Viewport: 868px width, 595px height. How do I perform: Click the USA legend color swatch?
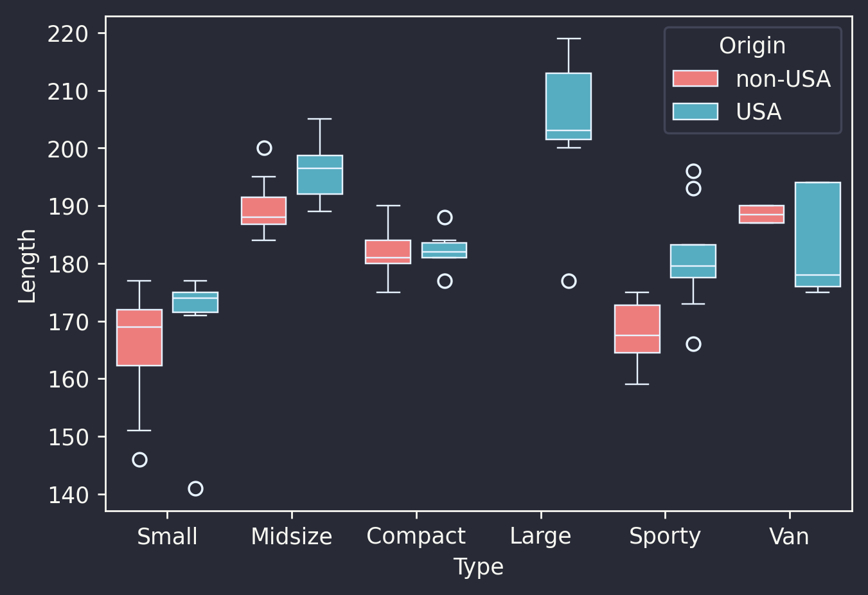[695, 112]
